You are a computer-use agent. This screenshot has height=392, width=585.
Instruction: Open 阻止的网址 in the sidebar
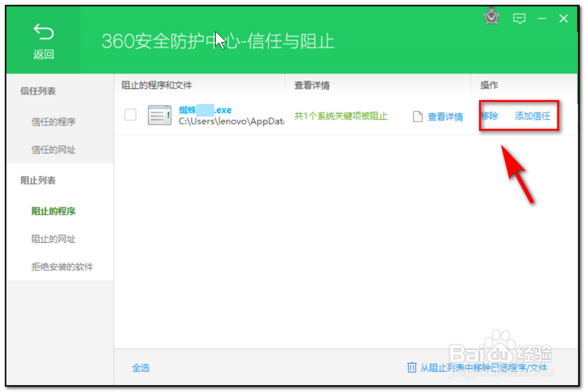(x=53, y=239)
